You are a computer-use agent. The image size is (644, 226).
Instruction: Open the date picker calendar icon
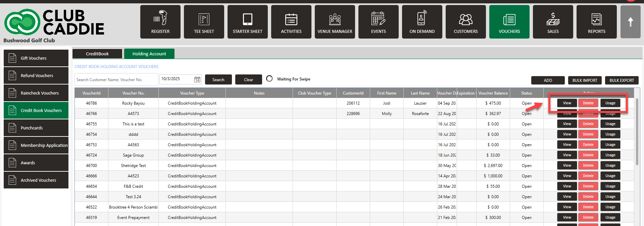(x=197, y=79)
